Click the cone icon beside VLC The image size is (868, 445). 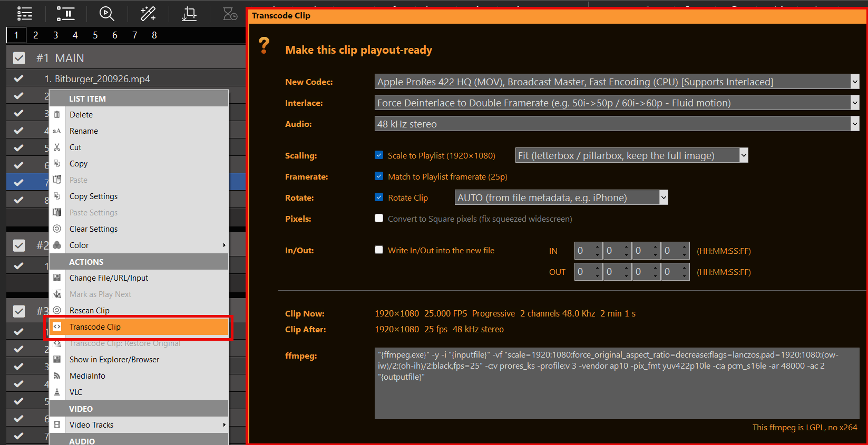click(57, 392)
